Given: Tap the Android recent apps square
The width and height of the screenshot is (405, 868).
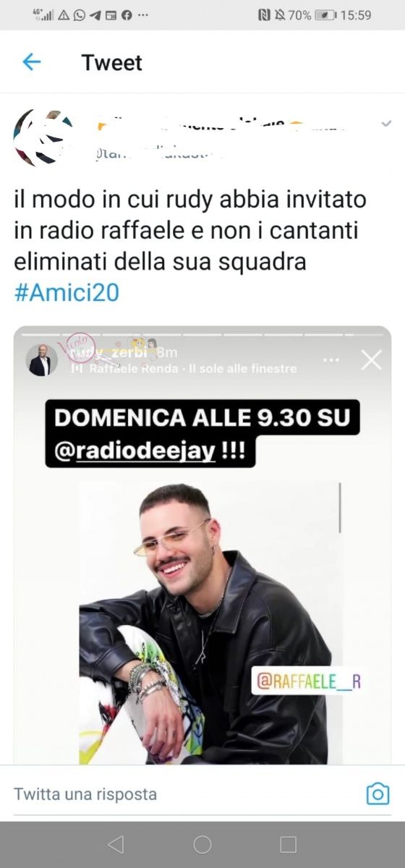Looking at the screenshot, I should click(288, 844).
